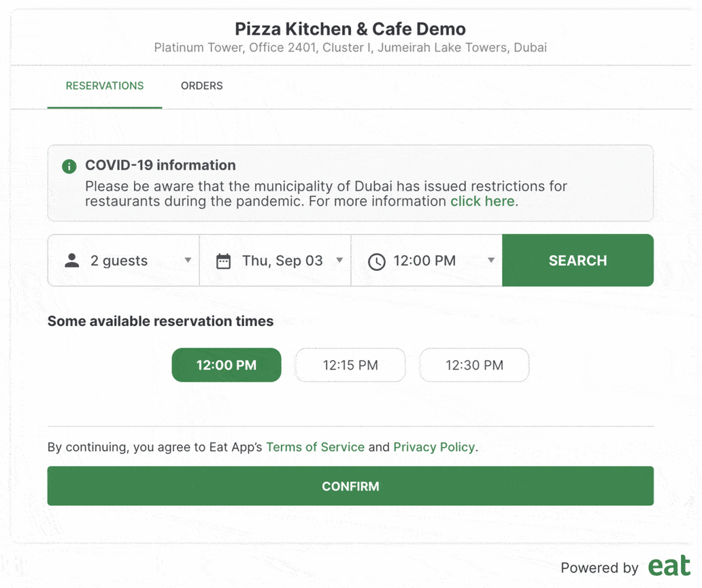The image size is (702, 588).
Task: Select the 12:15 PM reservation slot
Action: (x=350, y=365)
